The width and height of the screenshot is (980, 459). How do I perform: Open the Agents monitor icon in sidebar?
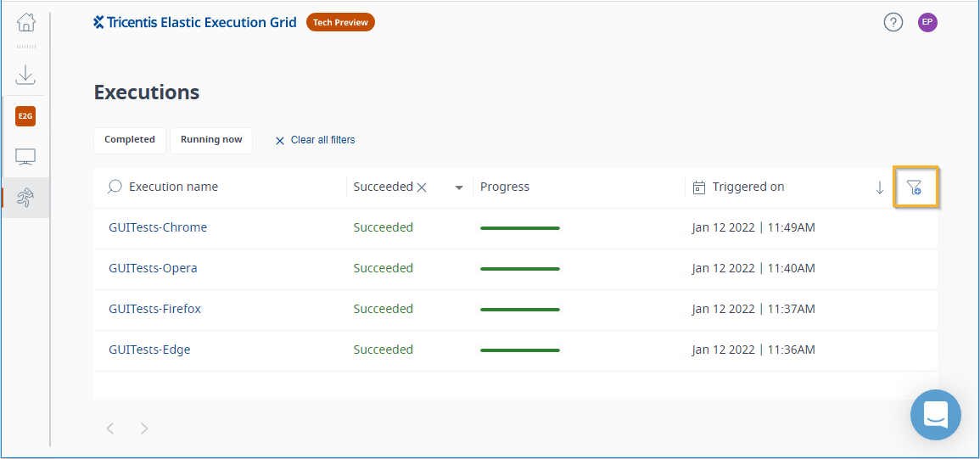(25, 157)
